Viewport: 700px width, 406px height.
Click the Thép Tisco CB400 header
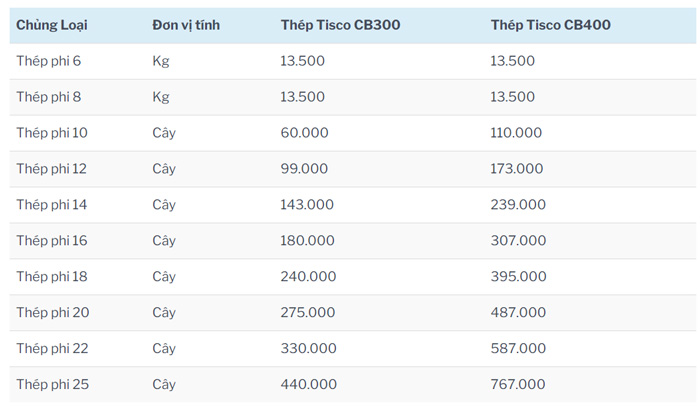point(550,25)
